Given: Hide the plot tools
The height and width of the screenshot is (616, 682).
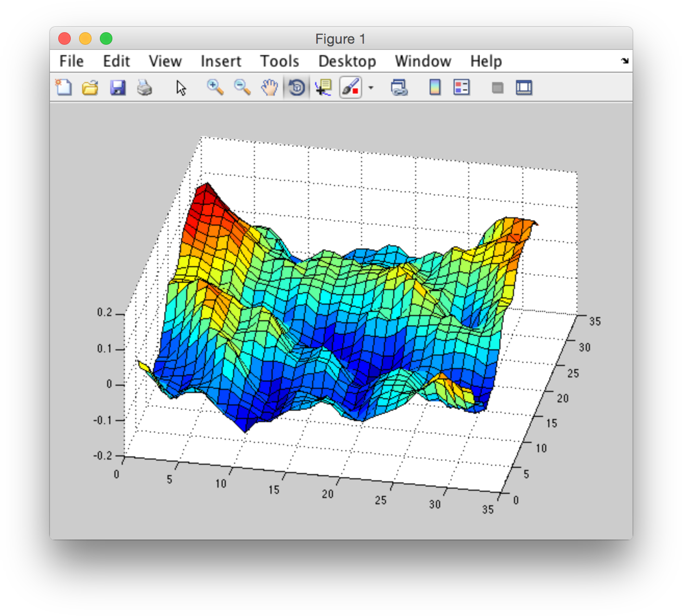Looking at the screenshot, I should 497,87.
